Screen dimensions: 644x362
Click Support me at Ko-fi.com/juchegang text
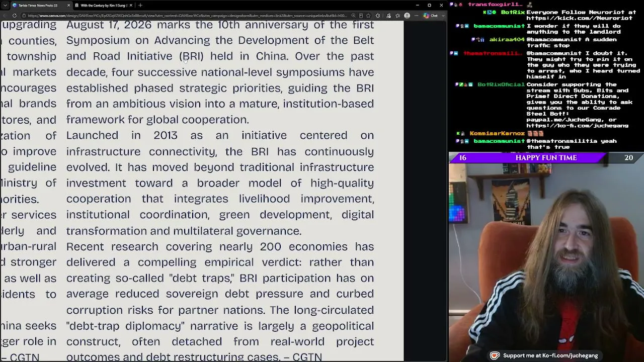(550, 355)
